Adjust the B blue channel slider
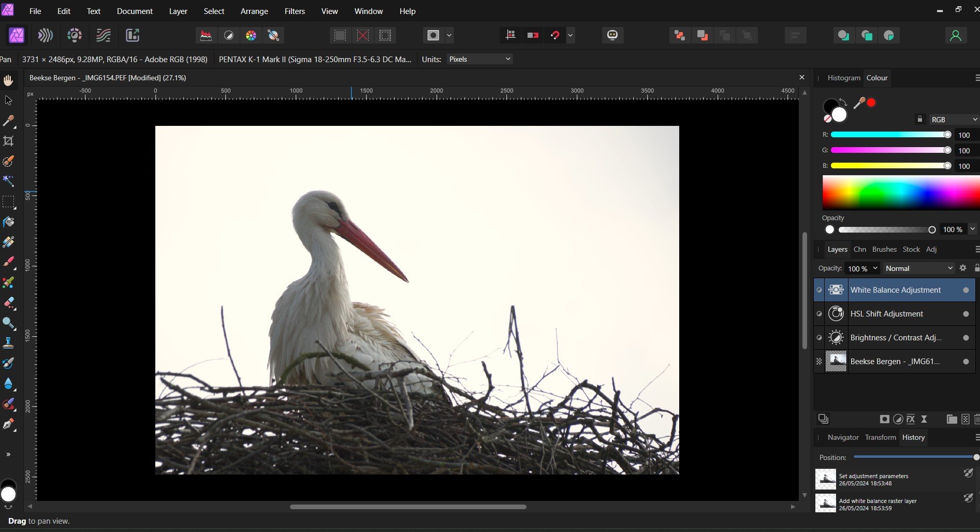Viewport: 980px width, 532px height. click(x=890, y=166)
